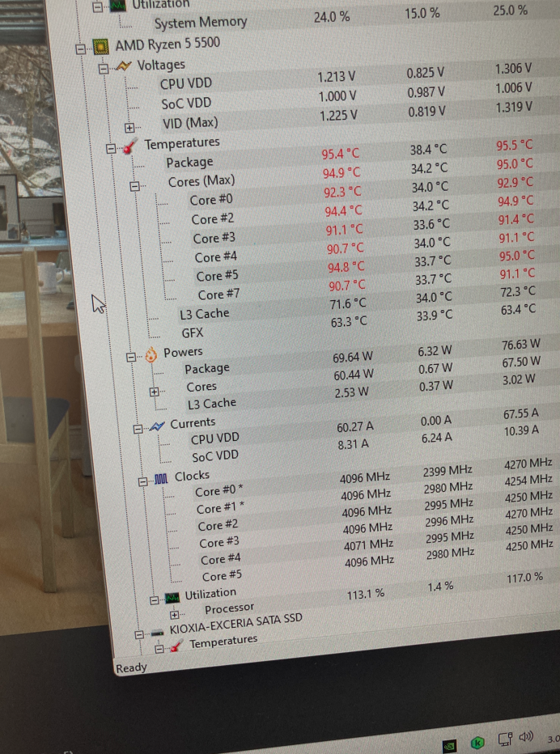Image resolution: width=560 pixels, height=754 pixels.
Task: Select the L3 Cache power row
Action: click(x=212, y=404)
